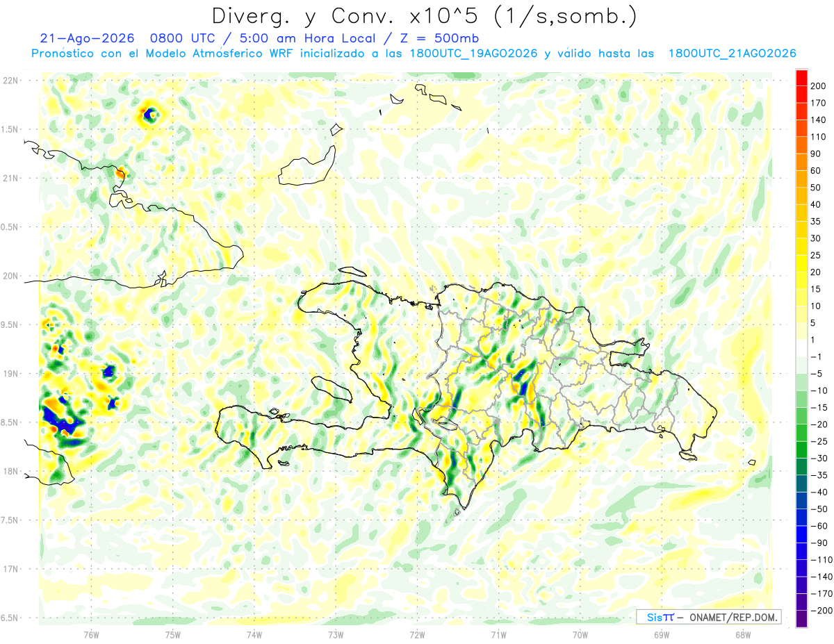This screenshot has height=644, width=834.
Task: Click the blue band between -60 and -90
Action: pyautogui.click(x=801, y=534)
